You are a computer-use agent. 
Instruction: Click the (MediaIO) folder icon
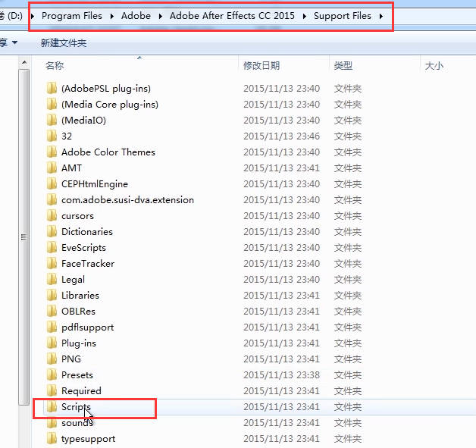[52, 121]
